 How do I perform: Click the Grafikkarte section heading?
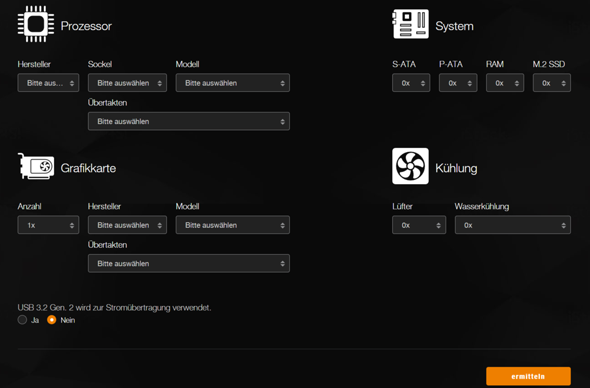coord(88,168)
